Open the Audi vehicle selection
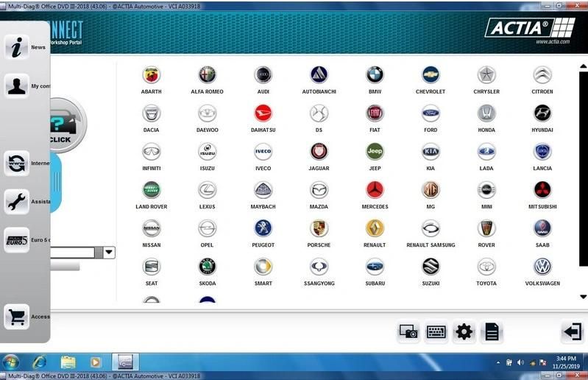This screenshot has height=380, width=588. (x=263, y=75)
